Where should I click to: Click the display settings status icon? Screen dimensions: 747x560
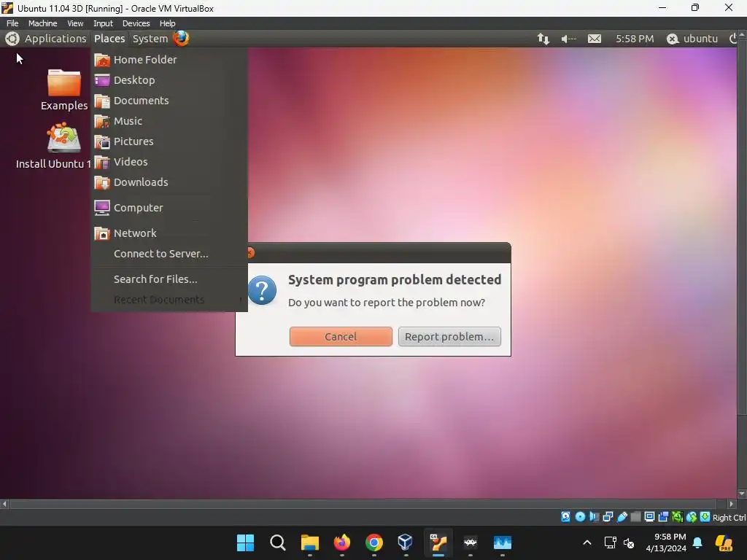pos(649,517)
